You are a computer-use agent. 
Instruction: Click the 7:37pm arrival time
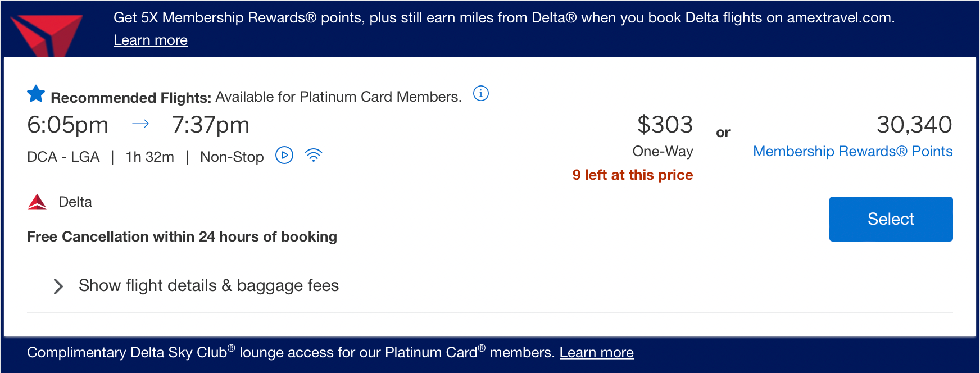[x=211, y=125]
